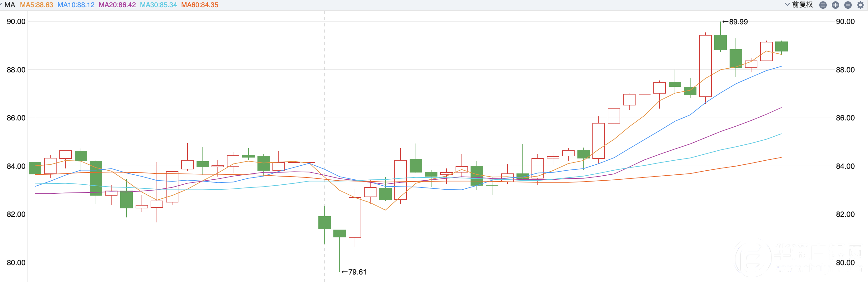Click the 86.00 label on the left price axis

point(16,118)
